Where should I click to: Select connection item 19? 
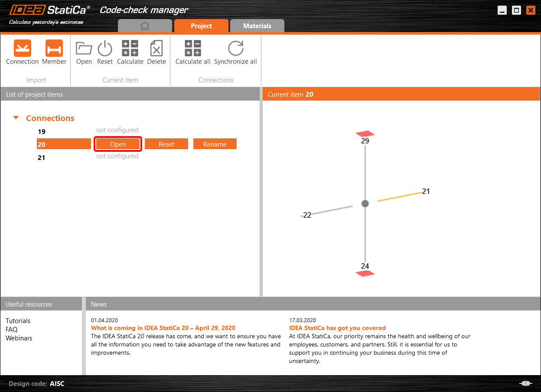coord(42,131)
